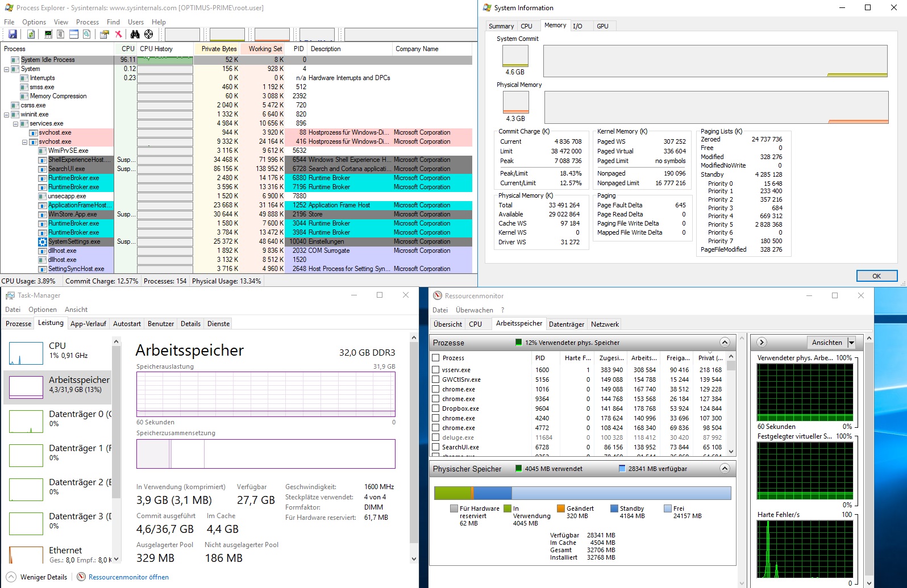Click the Ressourcenmonitor öffnen link

pyautogui.click(x=128, y=577)
